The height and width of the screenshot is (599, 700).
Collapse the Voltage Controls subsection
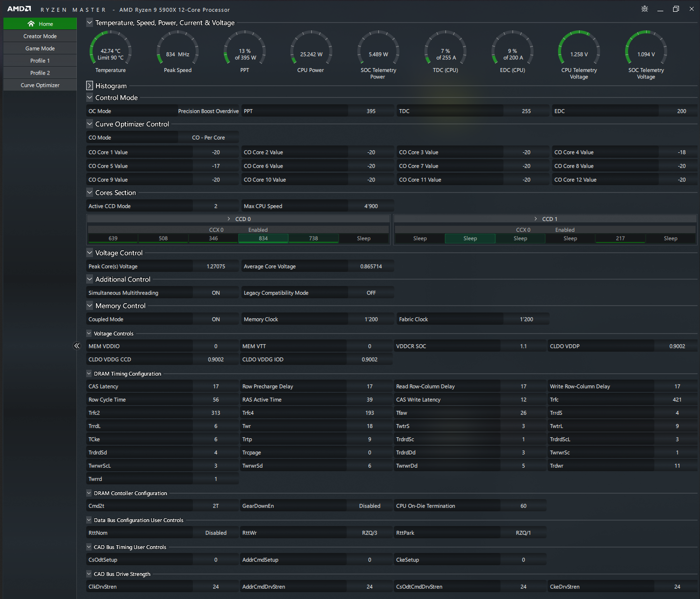pos(89,334)
